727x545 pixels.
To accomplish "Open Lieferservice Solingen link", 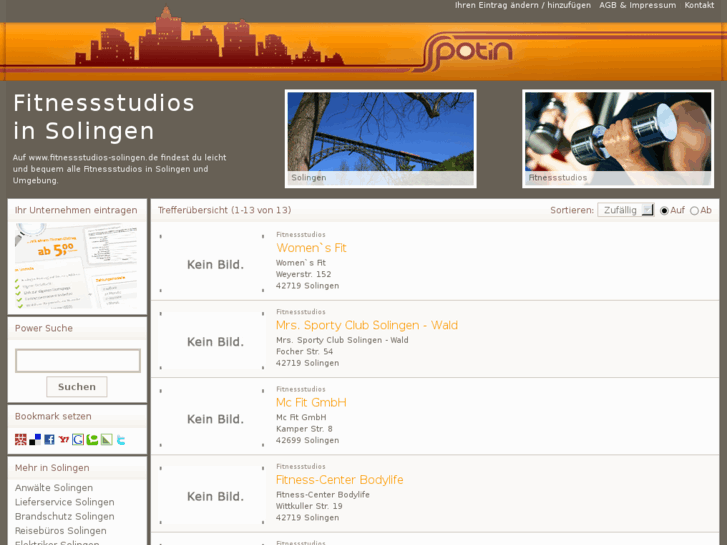I will tap(64, 502).
